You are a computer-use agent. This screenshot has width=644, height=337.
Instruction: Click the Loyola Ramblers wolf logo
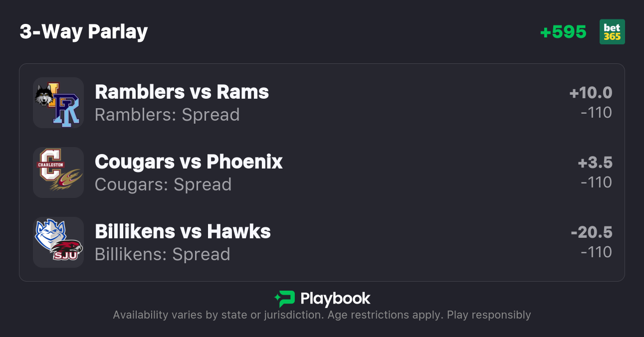tap(45, 95)
